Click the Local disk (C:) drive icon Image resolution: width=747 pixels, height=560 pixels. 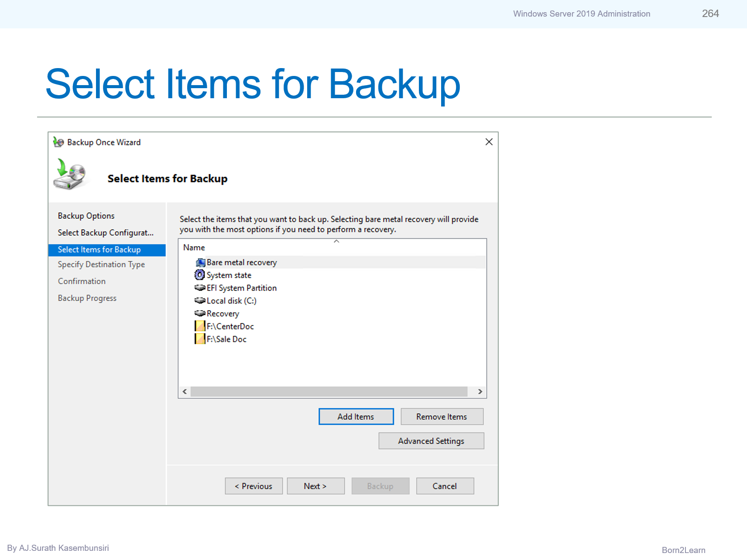tap(199, 300)
